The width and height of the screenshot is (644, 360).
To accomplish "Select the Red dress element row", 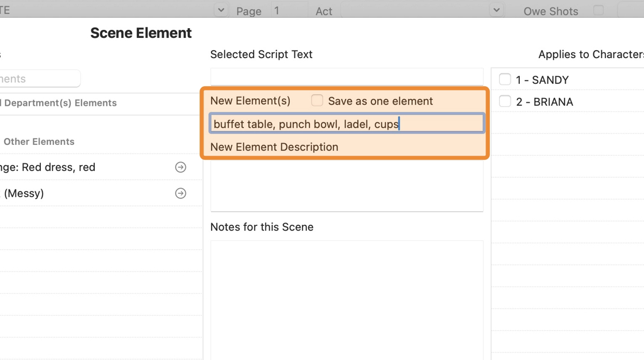I will [x=86, y=167].
